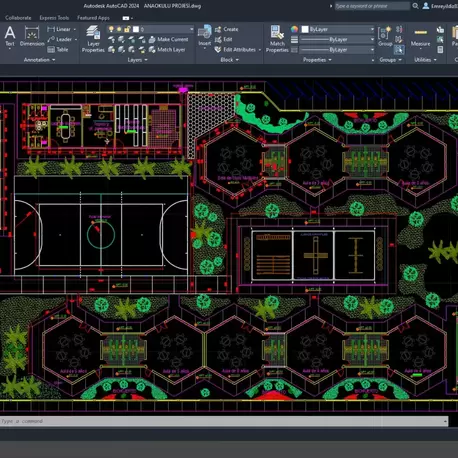The height and width of the screenshot is (458, 458).
Task: Click Thaw All Layers icon
Action: [x=132, y=50]
